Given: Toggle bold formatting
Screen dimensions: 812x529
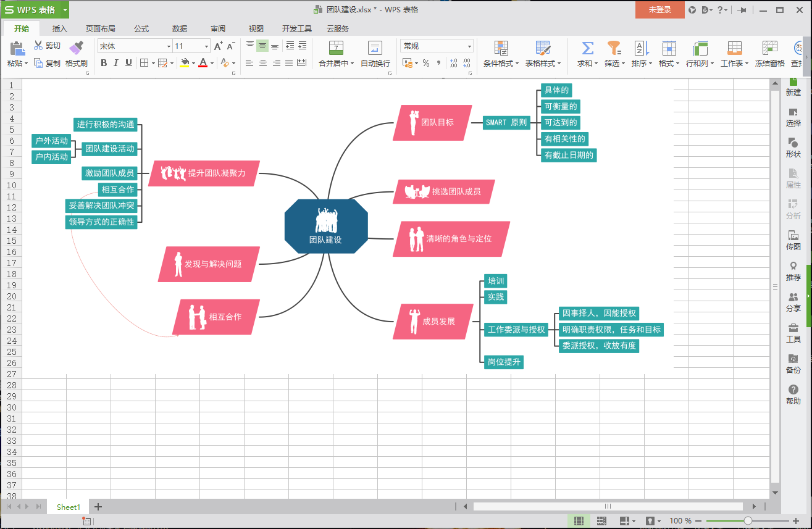Looking at the screenshot, I should pos(104,63).
